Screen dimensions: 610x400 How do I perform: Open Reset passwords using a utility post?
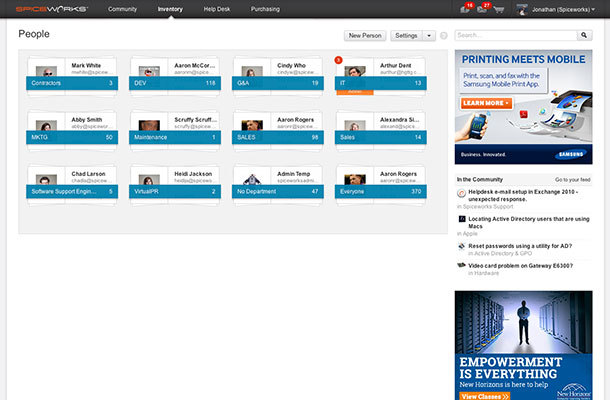coord(520,246)
